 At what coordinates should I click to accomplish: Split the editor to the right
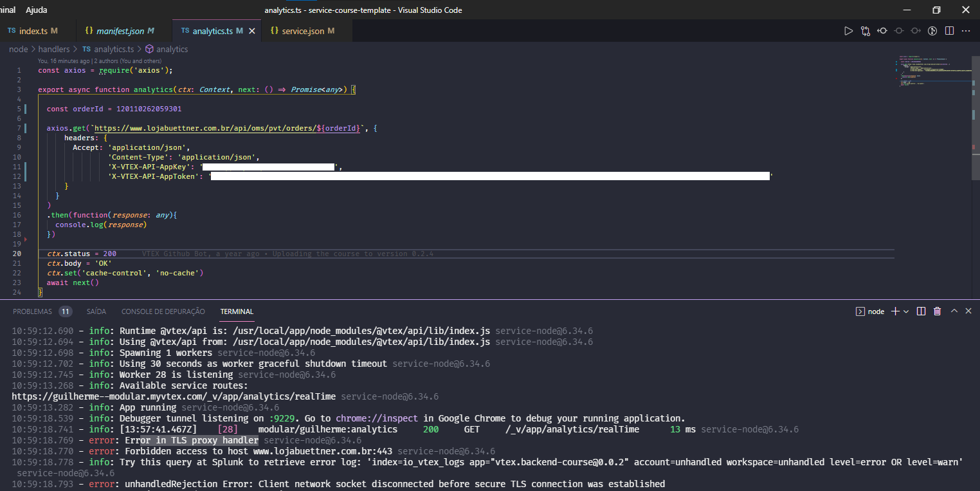949,31
